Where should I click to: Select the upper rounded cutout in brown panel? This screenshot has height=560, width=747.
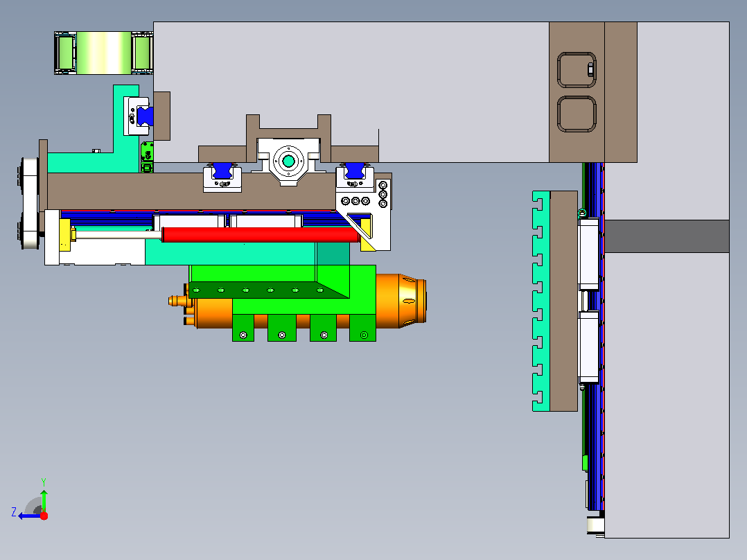[577, 70]
